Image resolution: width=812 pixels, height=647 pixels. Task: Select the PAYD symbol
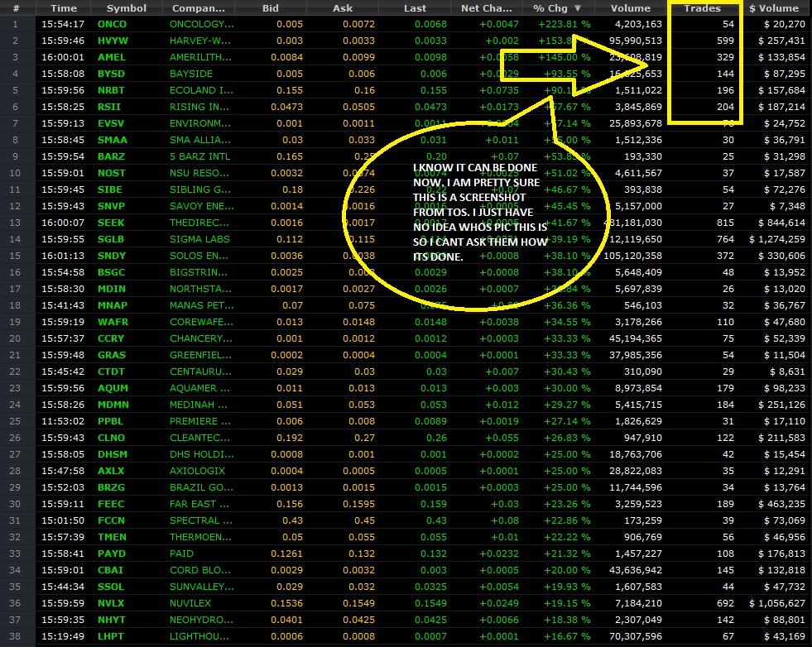[112, 554]
